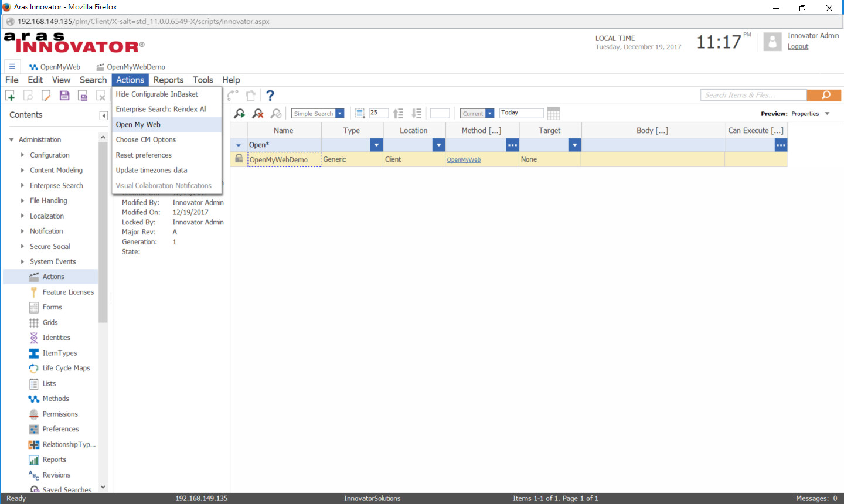This screenshot has height=504, width=844.
Task: Collapse the Contents panel arrow button
Action: coord(103,115)
